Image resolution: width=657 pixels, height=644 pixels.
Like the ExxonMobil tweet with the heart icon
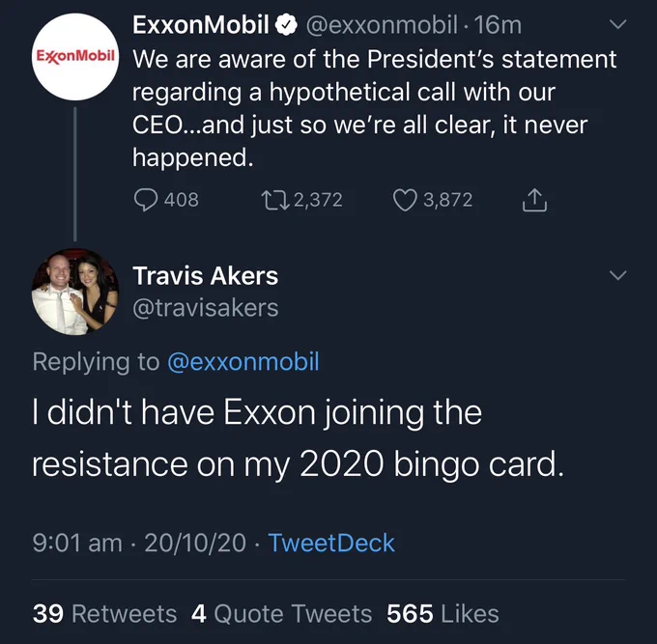[x=405, y=200]
